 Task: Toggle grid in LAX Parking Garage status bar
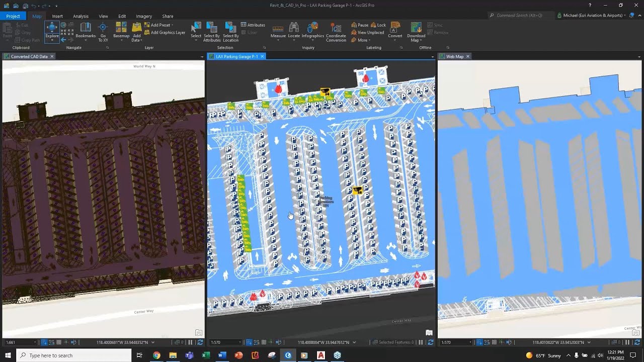(264, 342)
